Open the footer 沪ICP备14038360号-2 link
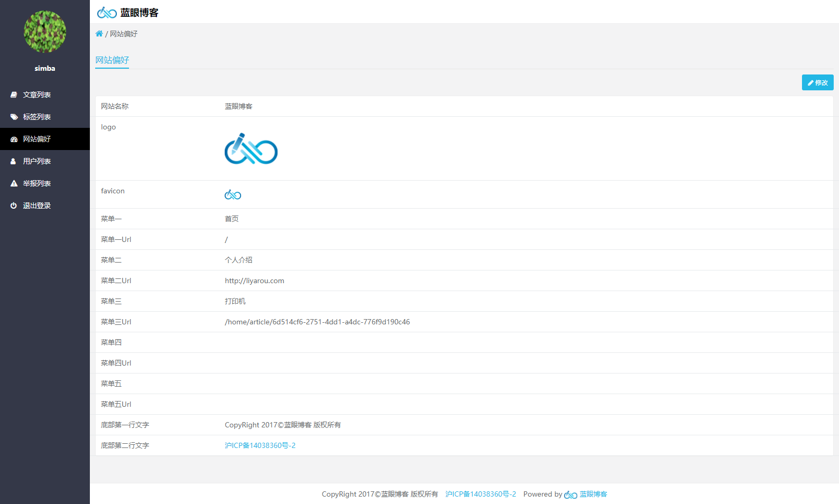This screenshot has height=504, width=839. (481, 494)
